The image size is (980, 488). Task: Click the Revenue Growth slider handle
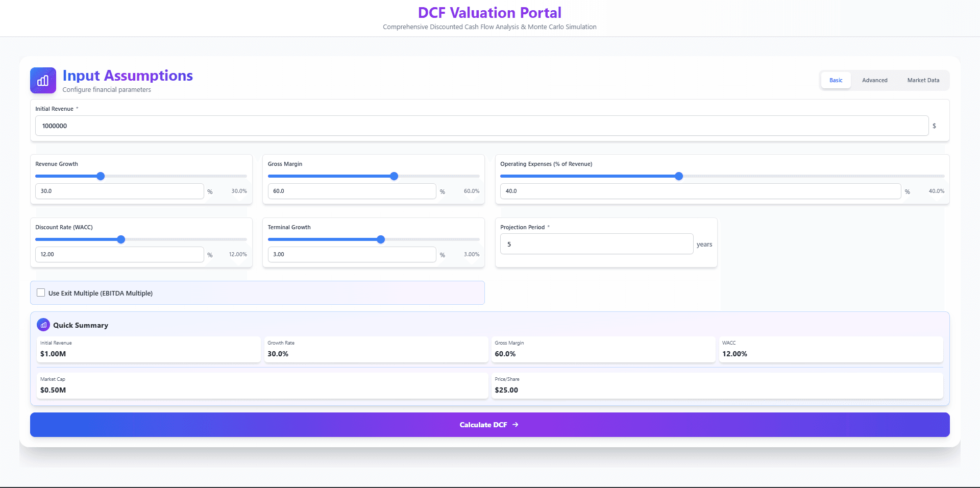pyautogui.click(x=101, y=176)
